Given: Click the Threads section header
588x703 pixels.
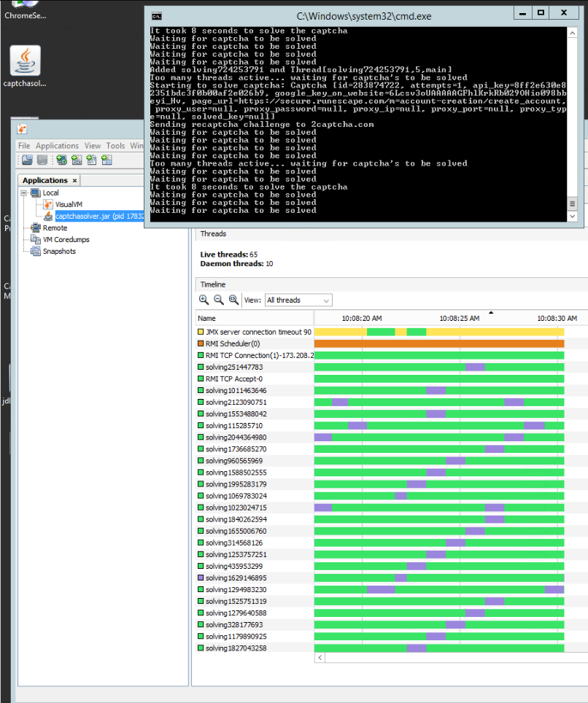Looking at the screenshot, I should pos(391,233).
